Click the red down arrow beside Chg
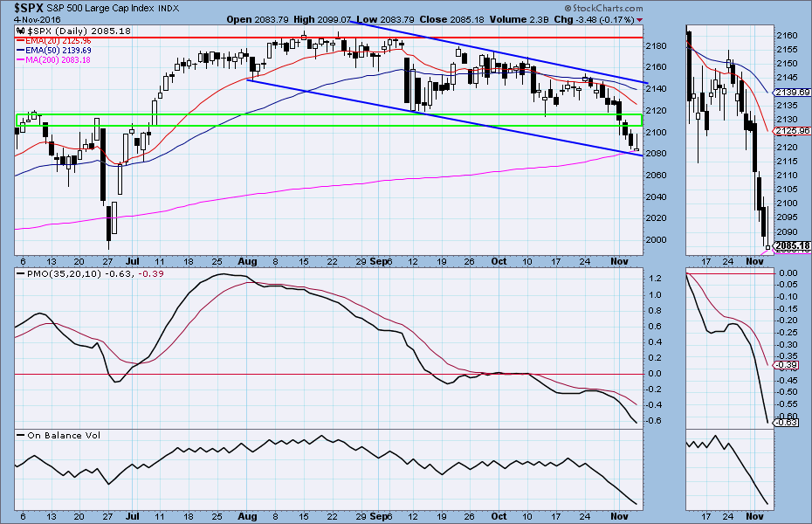Screen dimensions: 812x524 coord(639,19)
